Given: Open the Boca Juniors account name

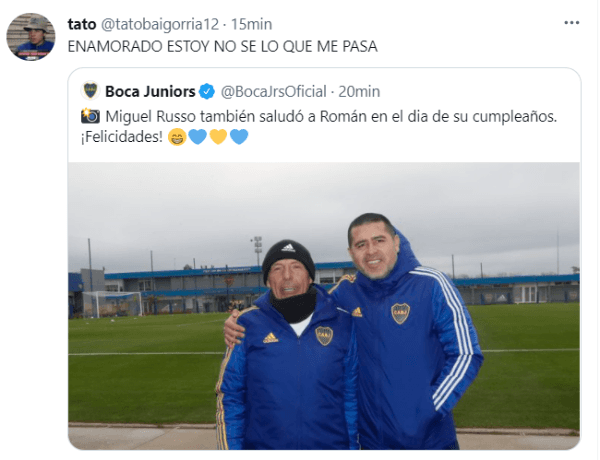Looking at the screenshot, I should [x=150, y=91].
